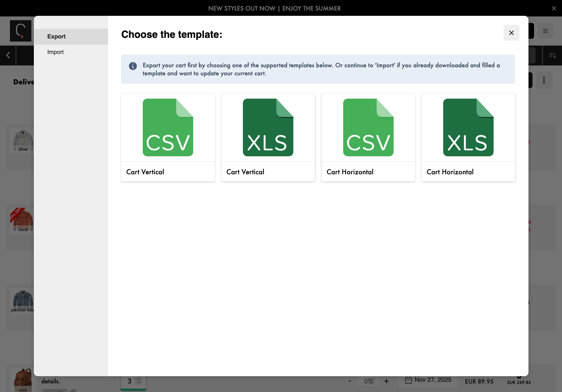Open the hamburger menu icon
This screenshot has height=392, width=562.
point(545,31)
